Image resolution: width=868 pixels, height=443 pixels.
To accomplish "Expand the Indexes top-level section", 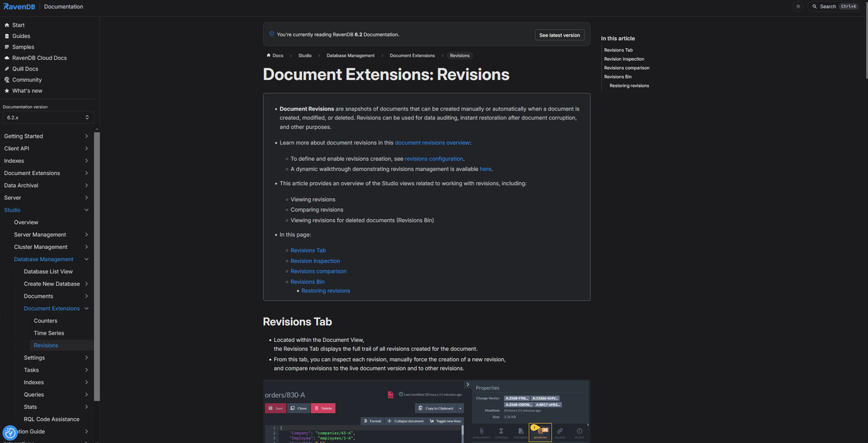I will (87, 161).
